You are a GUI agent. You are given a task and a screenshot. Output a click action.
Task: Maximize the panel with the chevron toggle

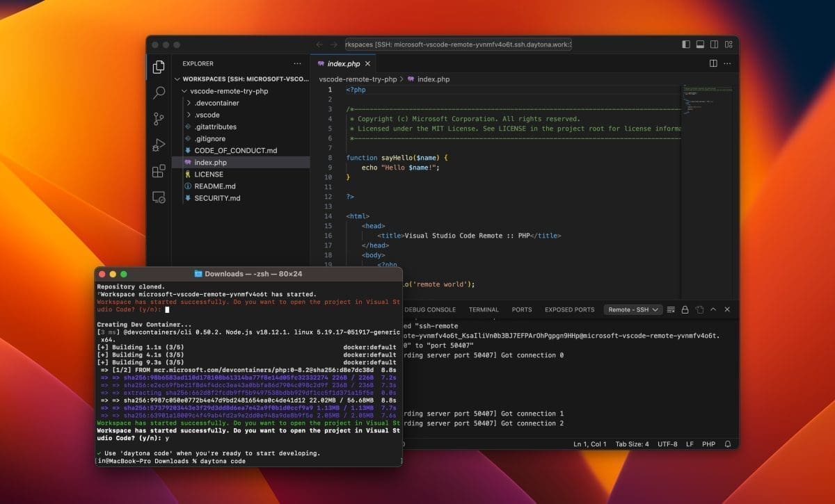(714, 309)
